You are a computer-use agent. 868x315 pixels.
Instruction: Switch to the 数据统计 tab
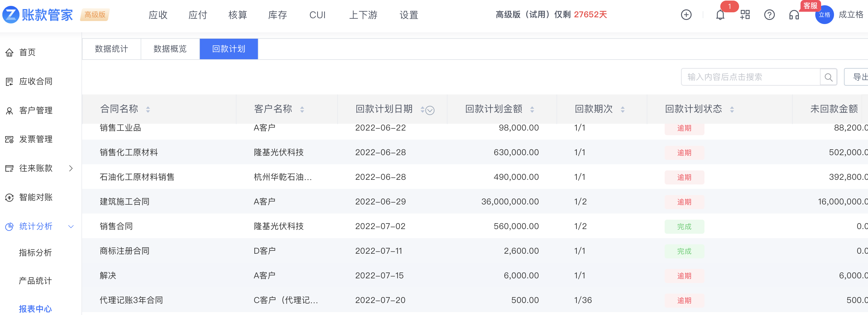coord(112,49)
